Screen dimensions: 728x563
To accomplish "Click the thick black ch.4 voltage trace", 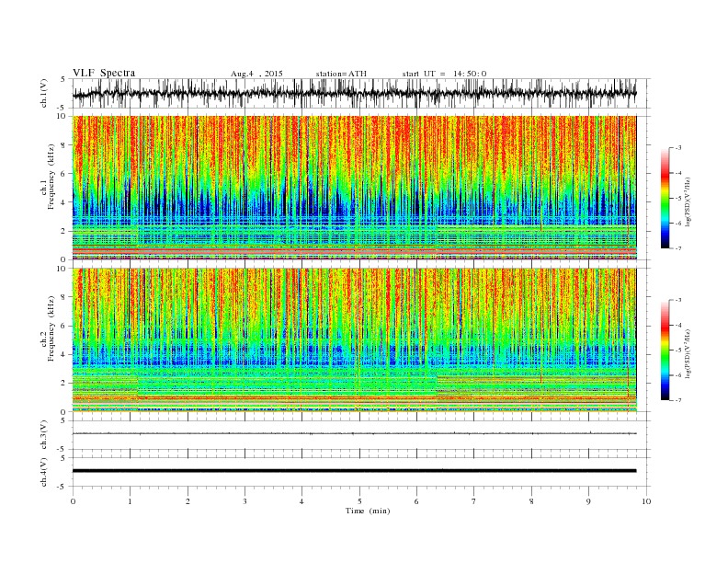I will click(354, 471).
